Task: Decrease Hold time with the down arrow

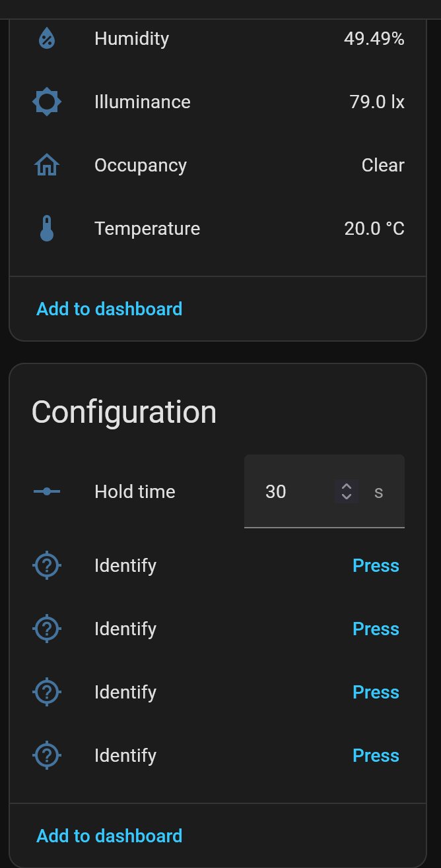Action: click(x=347, y=497)
